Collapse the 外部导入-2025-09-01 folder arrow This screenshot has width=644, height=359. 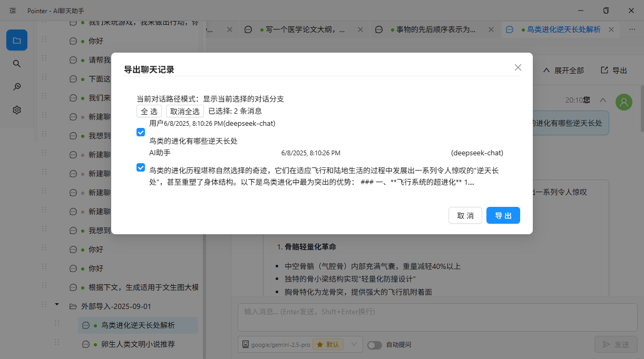tap(57, 305)
